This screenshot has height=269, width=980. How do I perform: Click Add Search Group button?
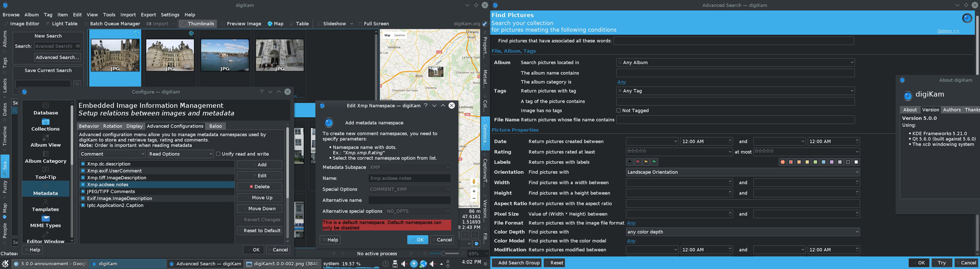coord(516,263)
